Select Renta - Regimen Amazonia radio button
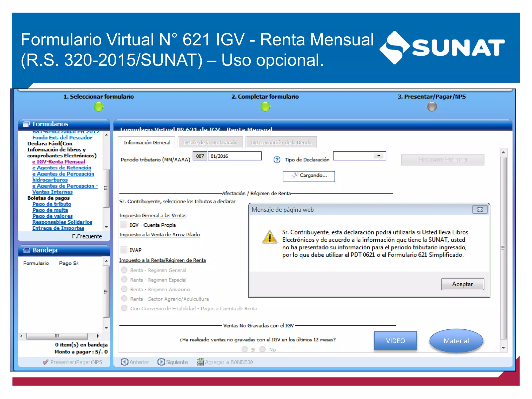The width and height of the screenshot is (532, 399). [124, 289]
